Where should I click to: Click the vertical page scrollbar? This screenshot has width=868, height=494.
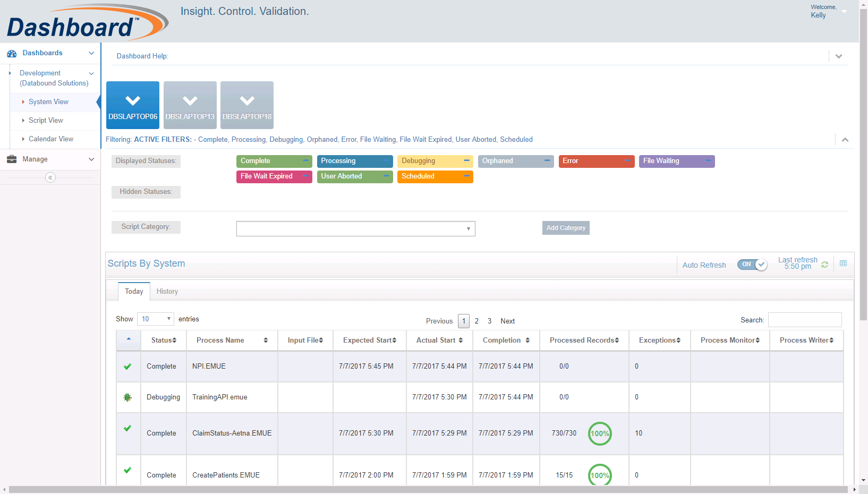[864, 165]
